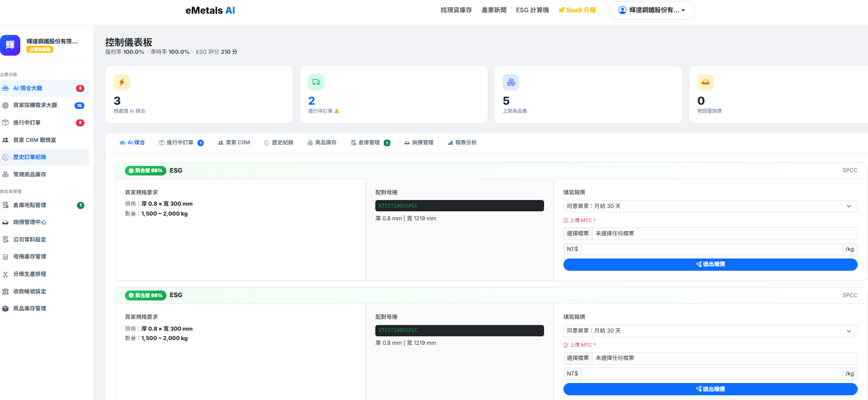
Task: Open 產業新聞 in top navigation
Action: pyautogui.click(x=494, y=10)
